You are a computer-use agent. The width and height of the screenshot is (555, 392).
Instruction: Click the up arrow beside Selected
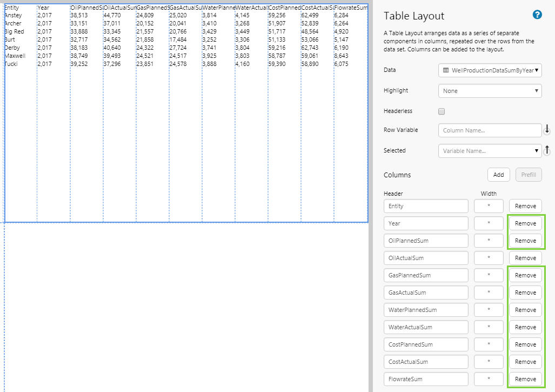pyautogui.click(x=547, y=151)
